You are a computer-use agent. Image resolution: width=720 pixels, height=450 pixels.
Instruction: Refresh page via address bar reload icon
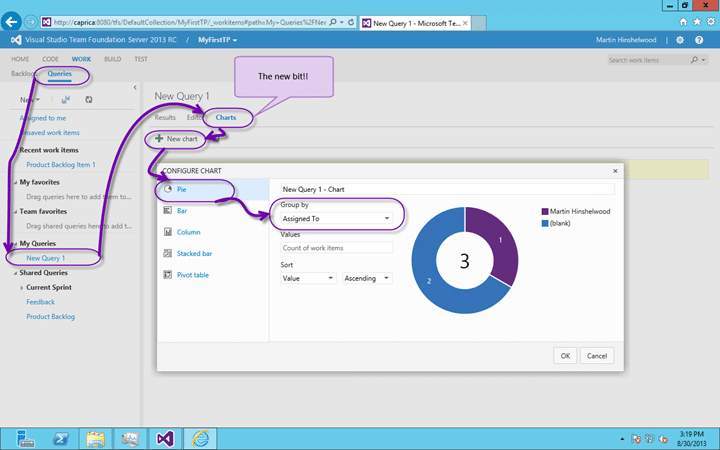(351, 22)
